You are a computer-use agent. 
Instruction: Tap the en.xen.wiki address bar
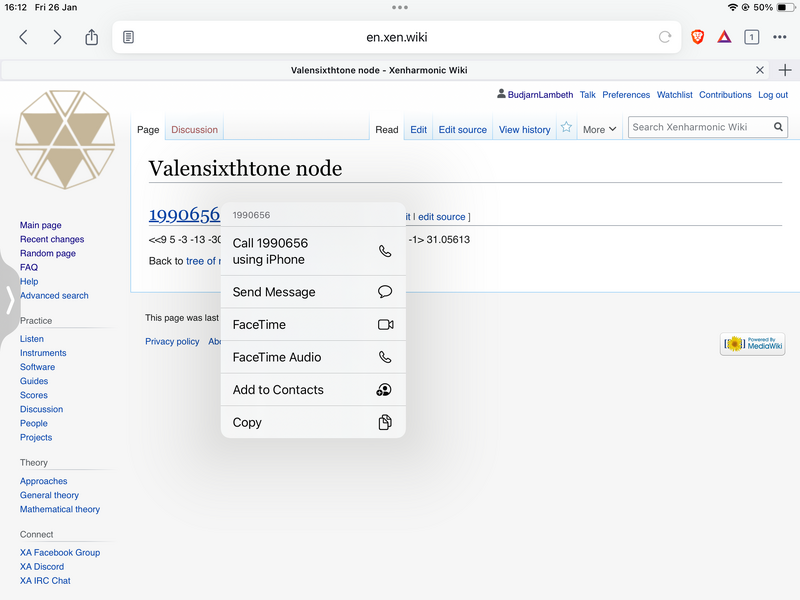(x=396, y=37)
